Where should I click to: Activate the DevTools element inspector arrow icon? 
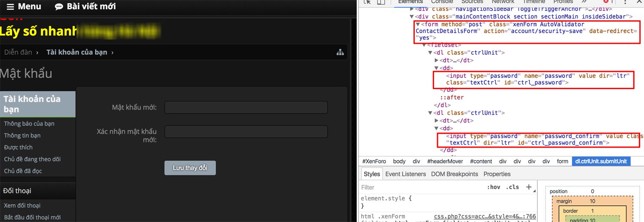(x=367, y=2)
